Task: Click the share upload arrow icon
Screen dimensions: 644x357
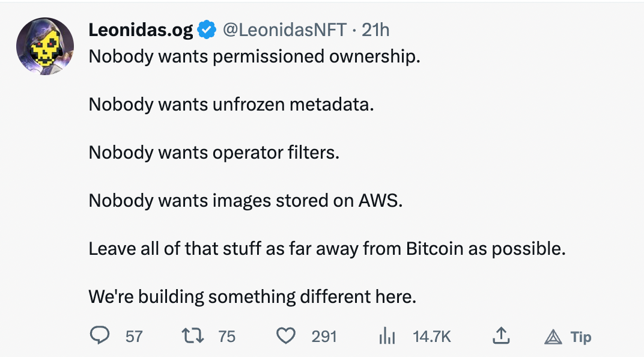Action: (x=500, y=336)
